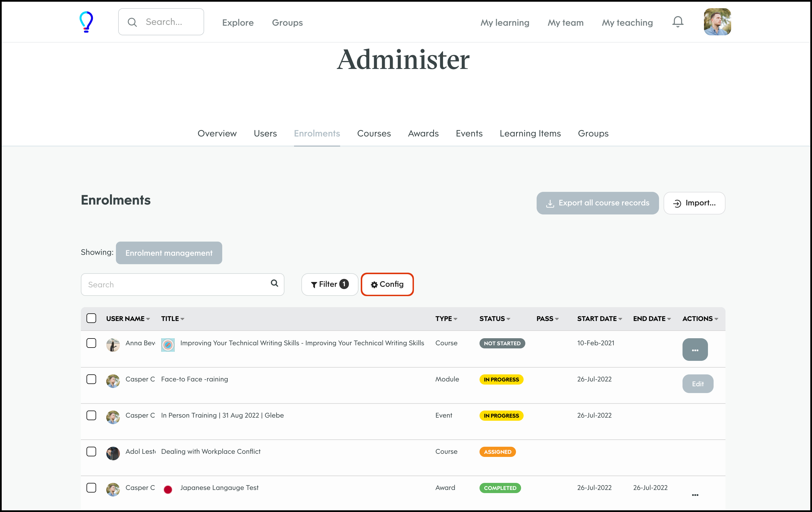Click the Technical Writing Skills course icon
The image size is (812, 512).
click(168, 344)
